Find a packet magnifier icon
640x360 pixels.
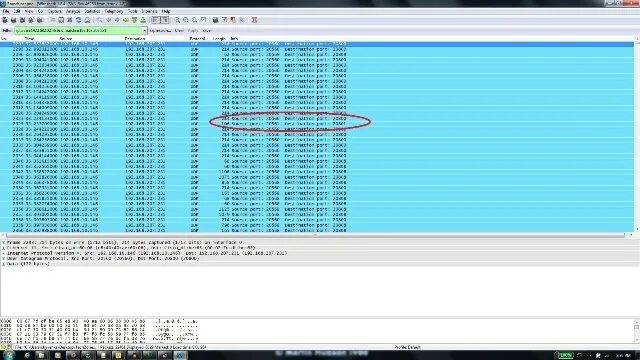click(100, 20)
